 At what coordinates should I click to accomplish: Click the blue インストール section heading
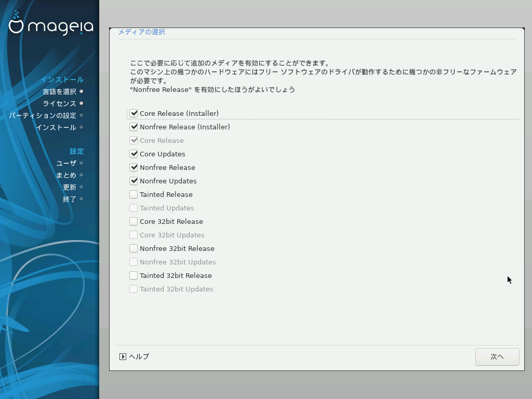(x=62, y=79)
